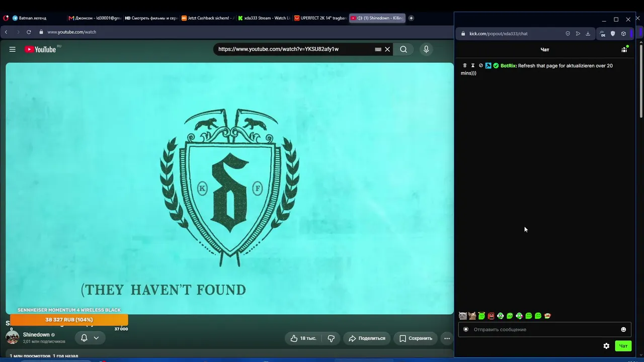
Task: Maximize the Kick chat popout window
Action: tap(616, 20)
